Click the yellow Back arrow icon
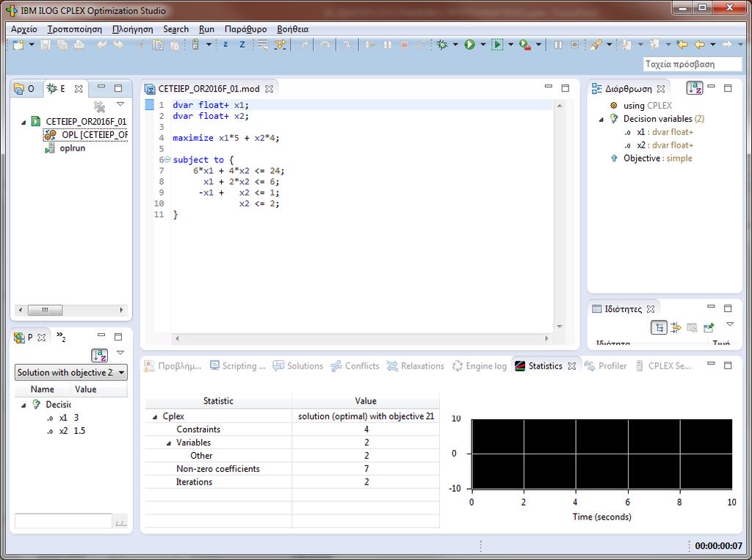The image size is (752, 560). pos(700,45)
